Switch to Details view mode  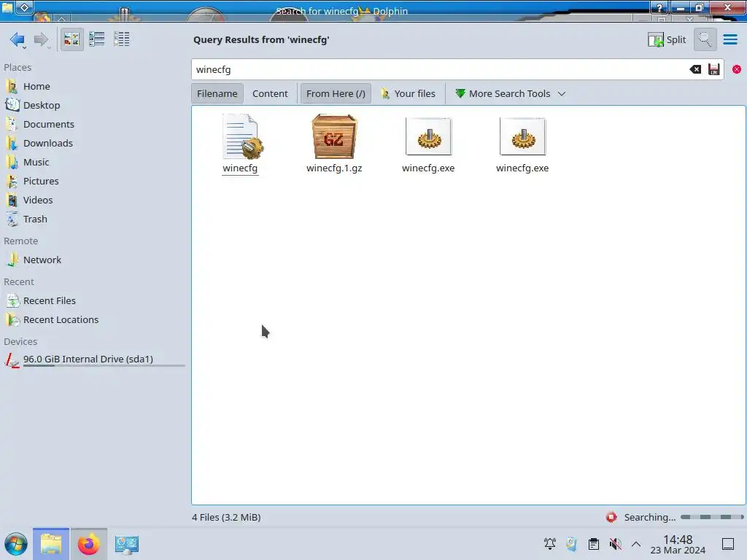[x=122, y=39]
